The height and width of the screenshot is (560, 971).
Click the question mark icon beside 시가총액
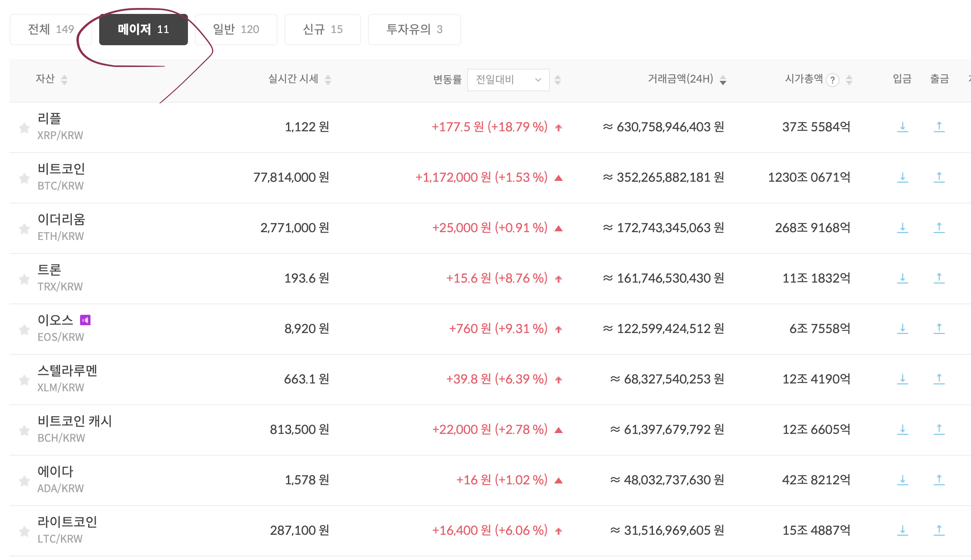[832, 80]
